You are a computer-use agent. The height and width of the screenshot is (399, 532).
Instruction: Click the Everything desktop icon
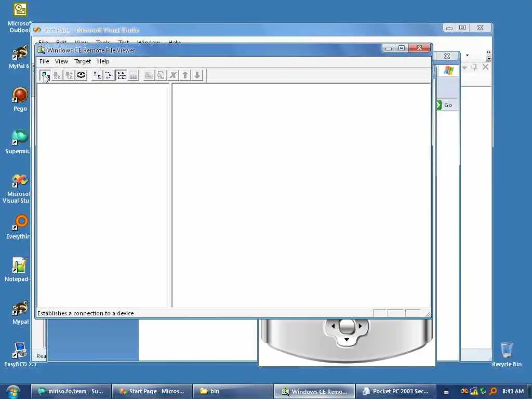pos(19,227)
